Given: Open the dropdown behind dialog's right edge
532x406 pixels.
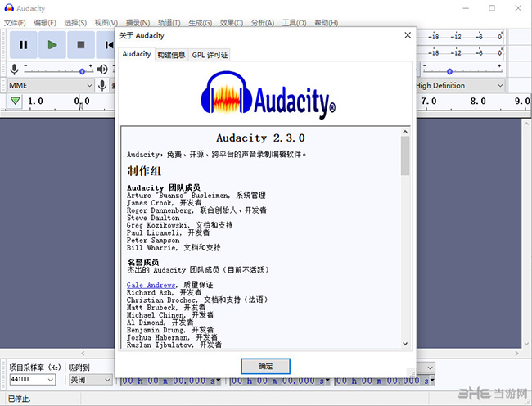Looking at the screenshot, I should coord(430,368).
